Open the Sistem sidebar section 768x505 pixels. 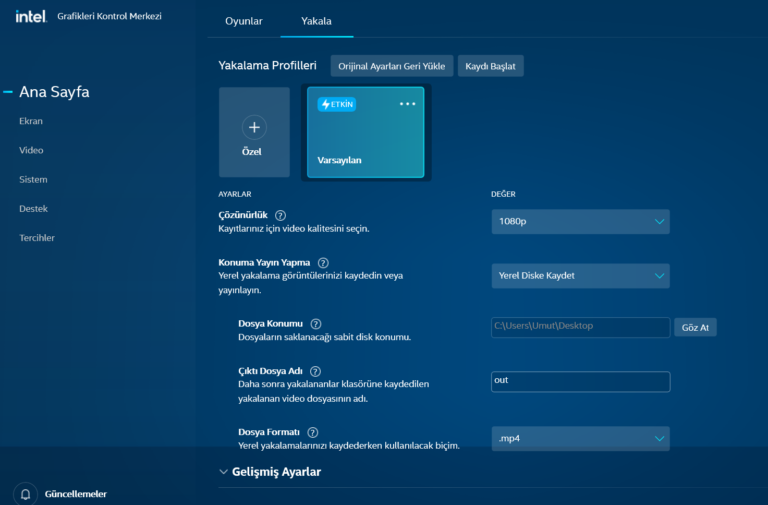pyautogui.click(x=33, y=179)
